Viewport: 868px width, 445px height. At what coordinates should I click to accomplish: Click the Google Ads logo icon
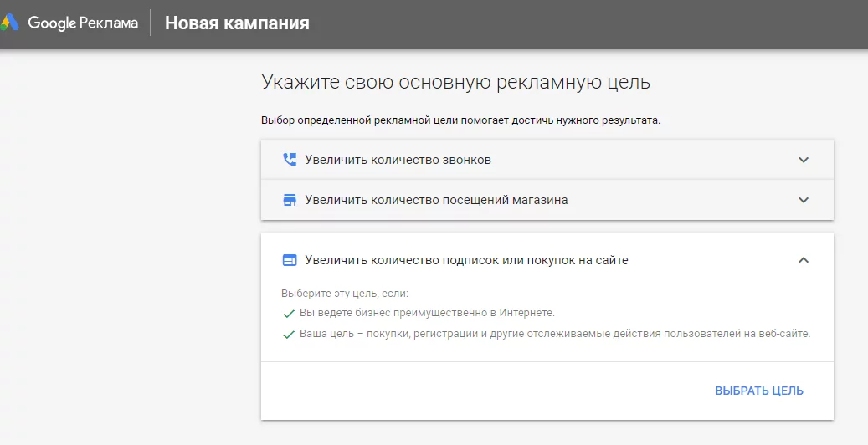point(9,23)
